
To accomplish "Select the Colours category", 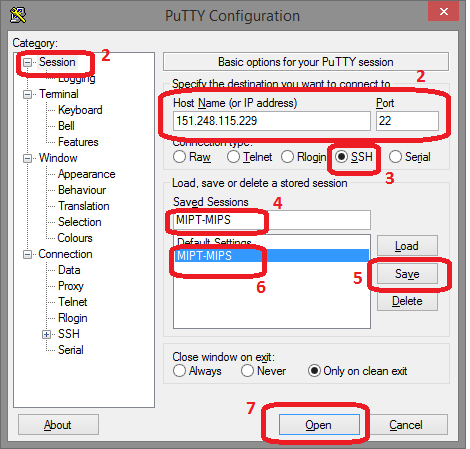I will 75,238.
